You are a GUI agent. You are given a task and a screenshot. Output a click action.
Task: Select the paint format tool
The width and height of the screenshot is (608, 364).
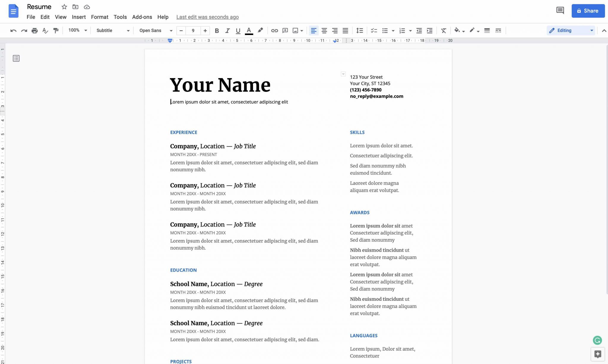coord(56,31)
